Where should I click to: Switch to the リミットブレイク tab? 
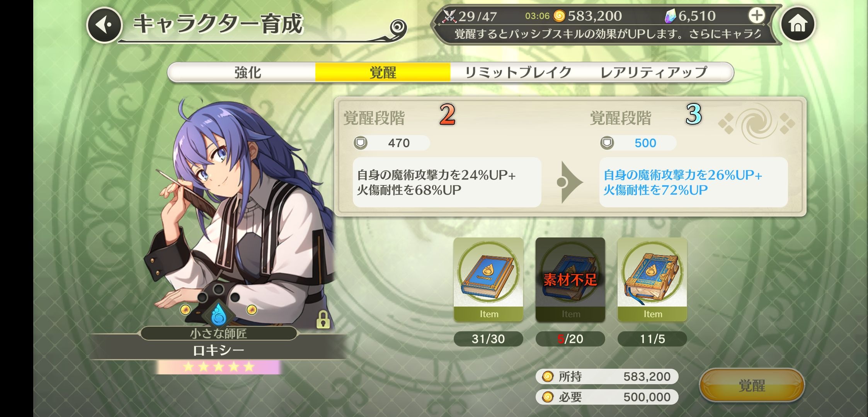518,72
